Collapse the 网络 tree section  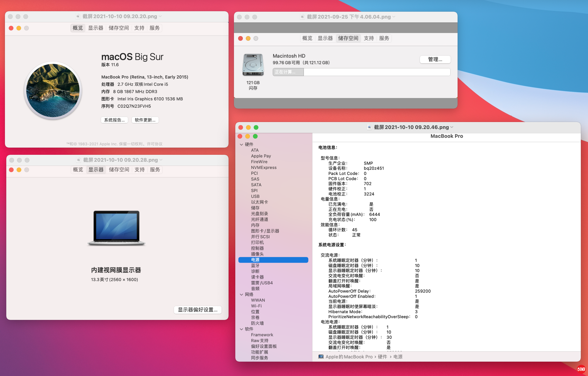point(242,295)
